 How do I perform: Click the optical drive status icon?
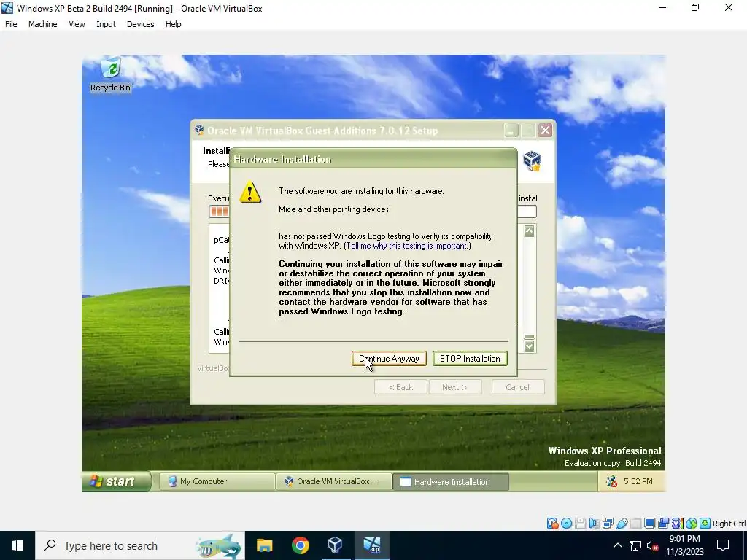click(x=566, y=524)
